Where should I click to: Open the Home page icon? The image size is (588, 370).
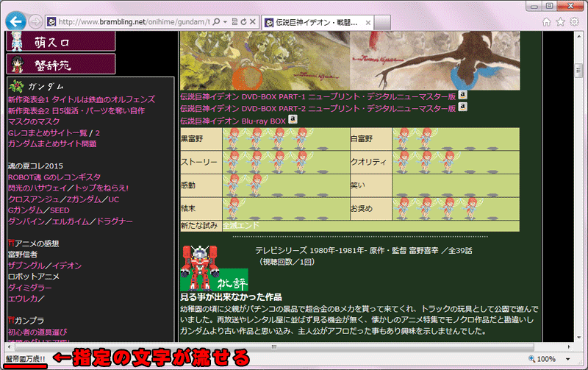tap(546, 22)
